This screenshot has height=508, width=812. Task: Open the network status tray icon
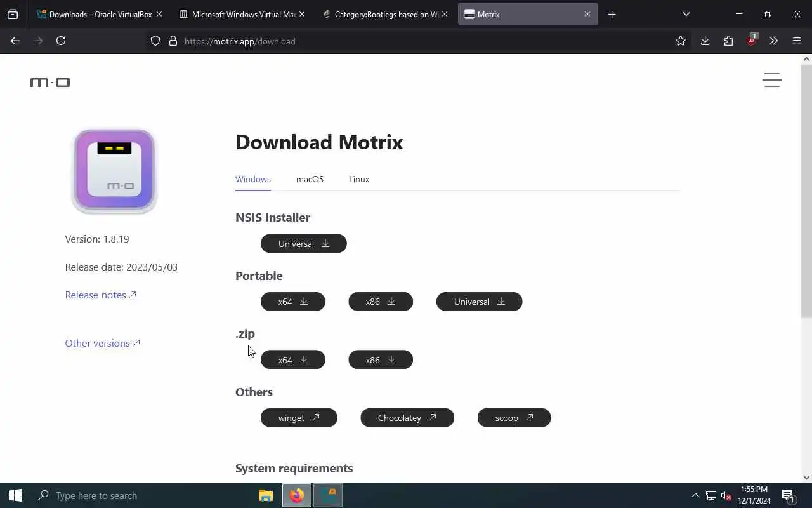point(711,495)
